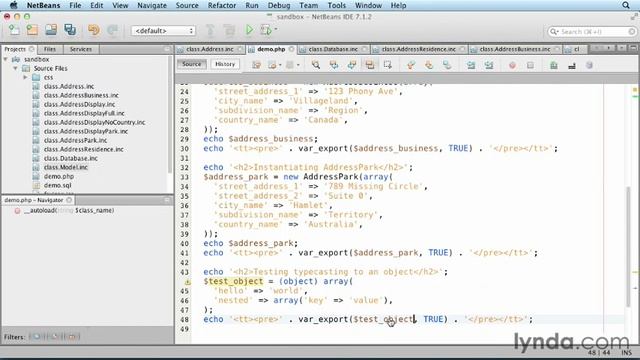
Task: Click Stop Macro Recording icon
Action: (530, 65)
